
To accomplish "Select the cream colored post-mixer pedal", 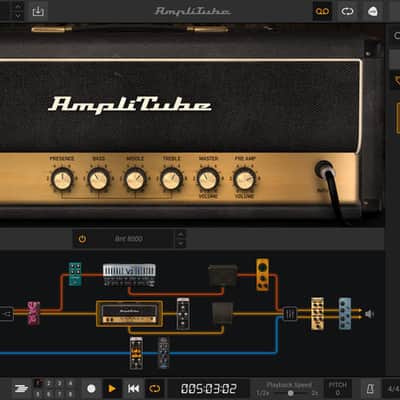I will [x=317, y=314].
